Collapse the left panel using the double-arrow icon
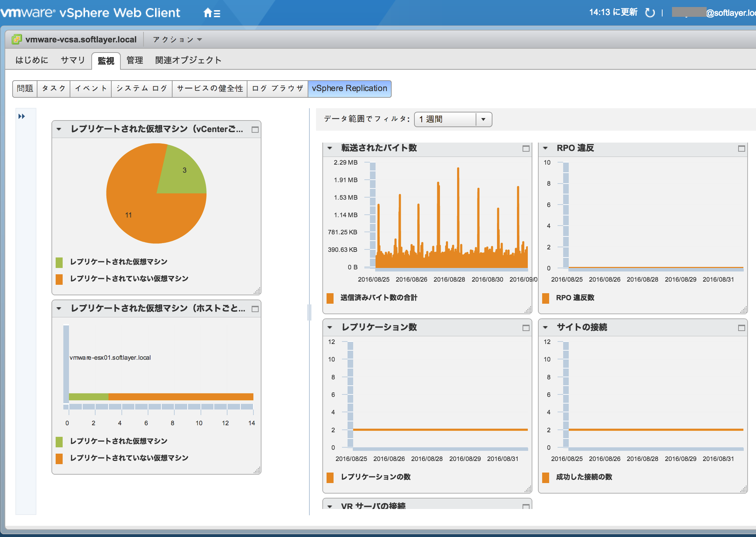This screenshot has height=537, width=756. 22,116
